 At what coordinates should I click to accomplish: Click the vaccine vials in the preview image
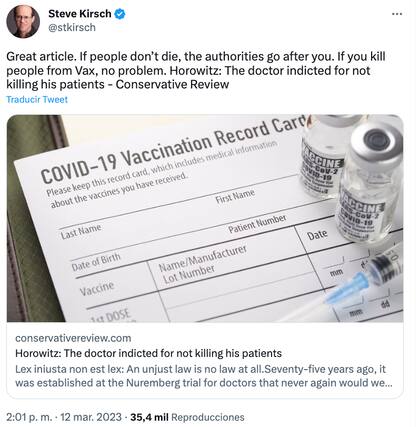click(352, 177)
